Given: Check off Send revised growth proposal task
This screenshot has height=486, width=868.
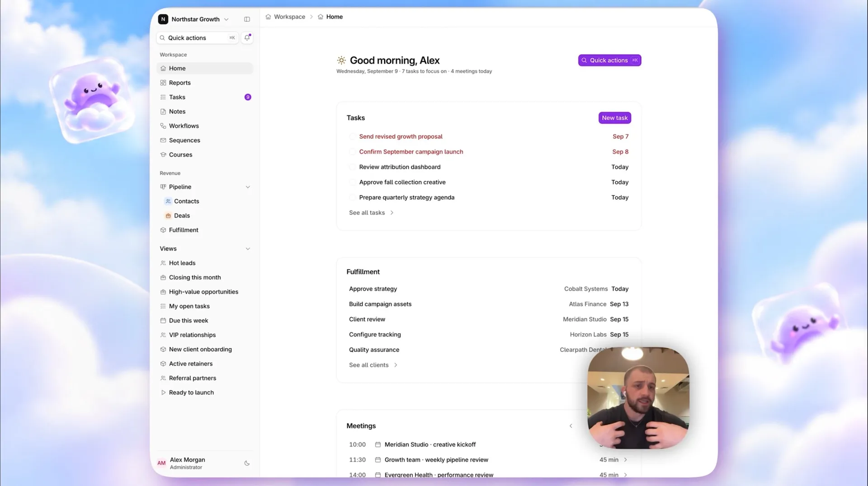Looking at the screenshot, I should coord(352,136).
